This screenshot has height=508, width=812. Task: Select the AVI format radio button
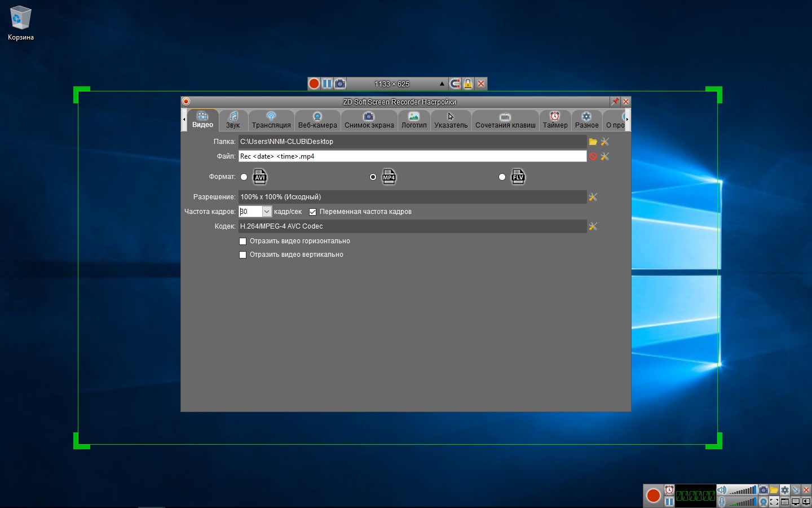pos(244,177)
